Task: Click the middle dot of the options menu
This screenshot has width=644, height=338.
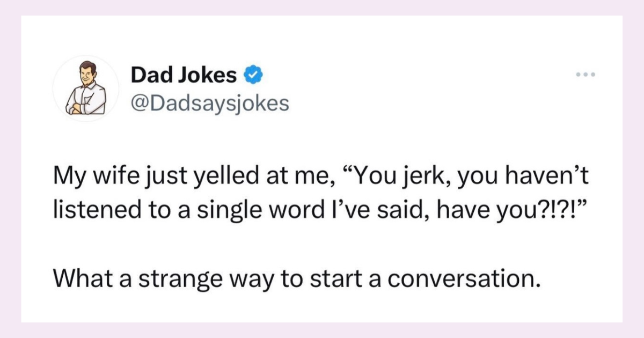Action: tap(585, 75)
